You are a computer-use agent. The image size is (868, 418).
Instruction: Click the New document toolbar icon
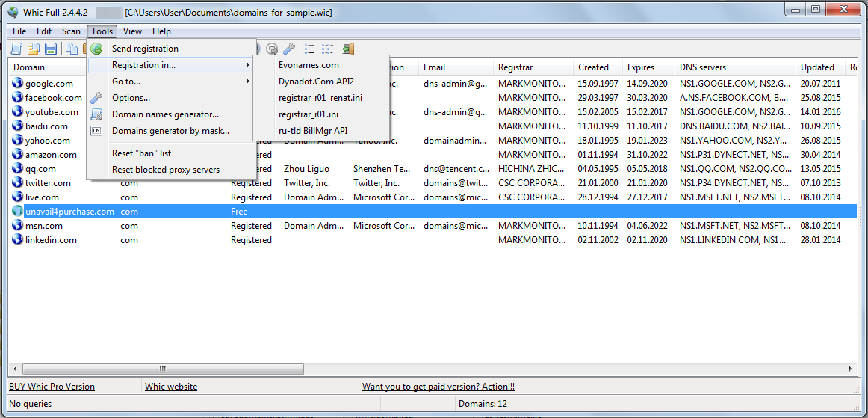16,49
